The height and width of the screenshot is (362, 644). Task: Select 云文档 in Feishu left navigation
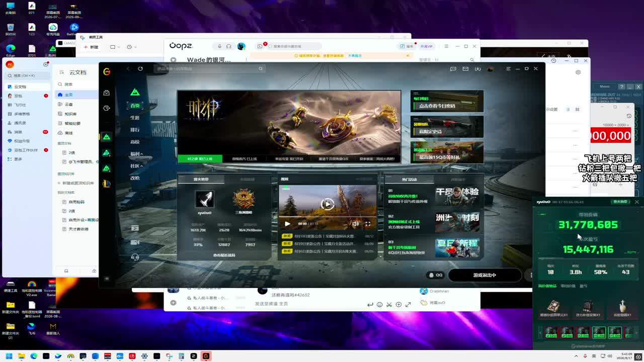(26, 86)
